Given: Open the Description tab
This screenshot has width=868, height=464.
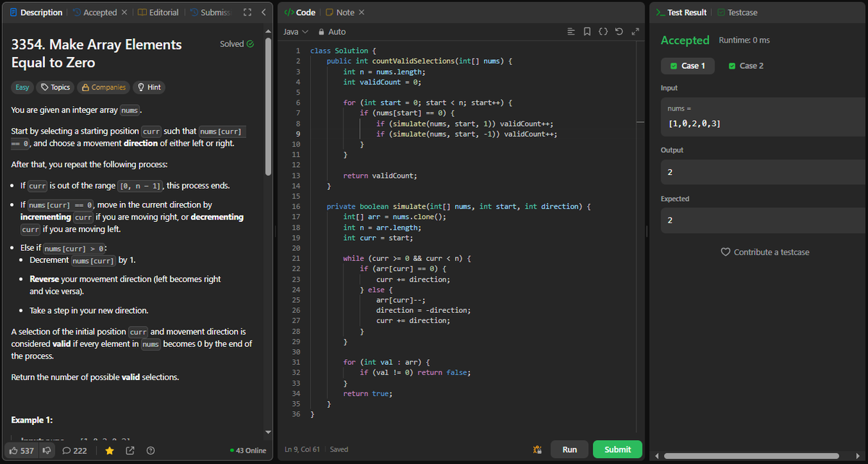Looking at the screenshot, I should pyautogui.click(x=36, y=12).
